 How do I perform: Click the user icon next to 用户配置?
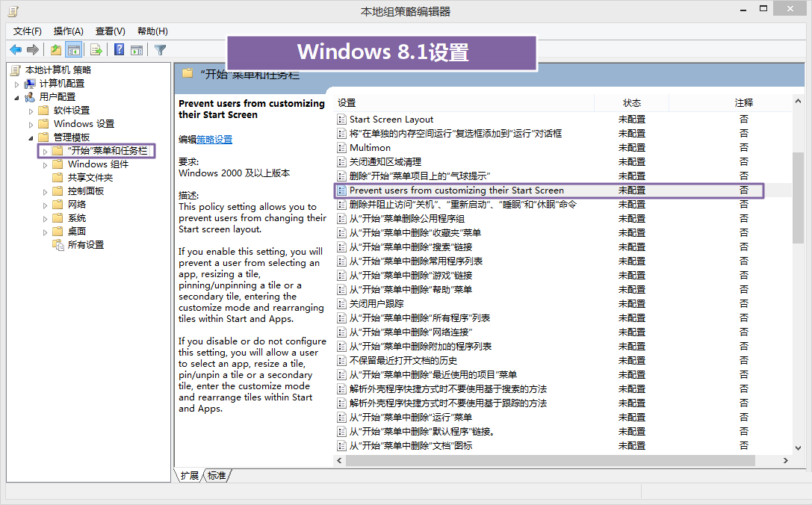coord(30,97)
